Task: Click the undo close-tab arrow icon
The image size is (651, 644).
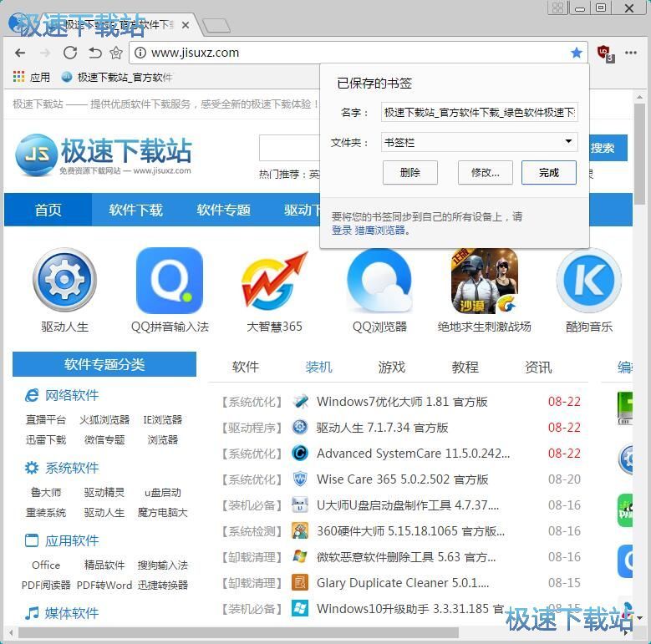Action: [x=94, y=53]
